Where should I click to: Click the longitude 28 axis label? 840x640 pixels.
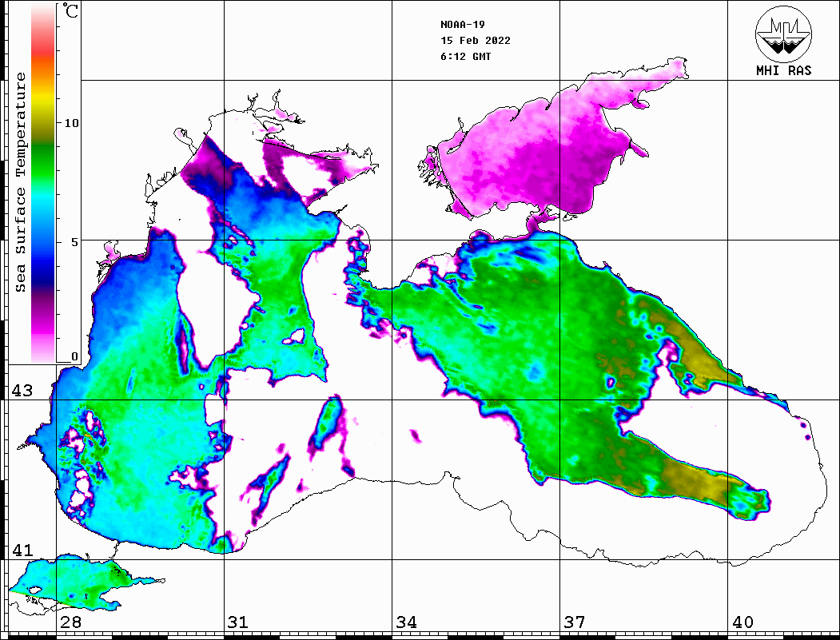click(x=70, y=622)
